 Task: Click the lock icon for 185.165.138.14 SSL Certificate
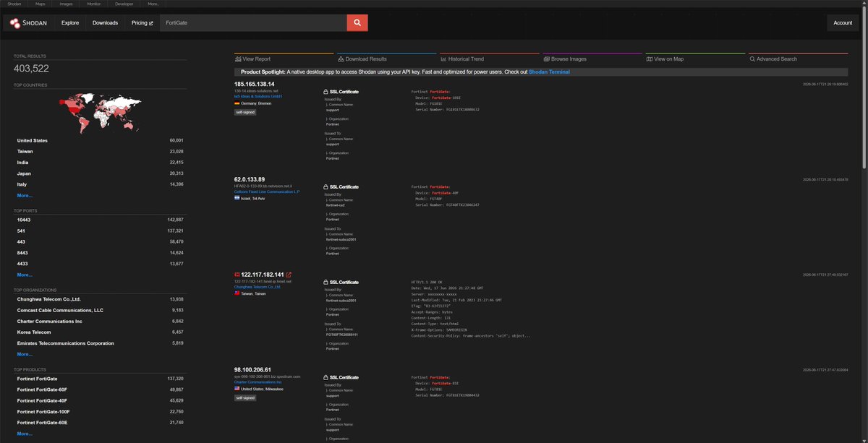click(x=325, y=92)
